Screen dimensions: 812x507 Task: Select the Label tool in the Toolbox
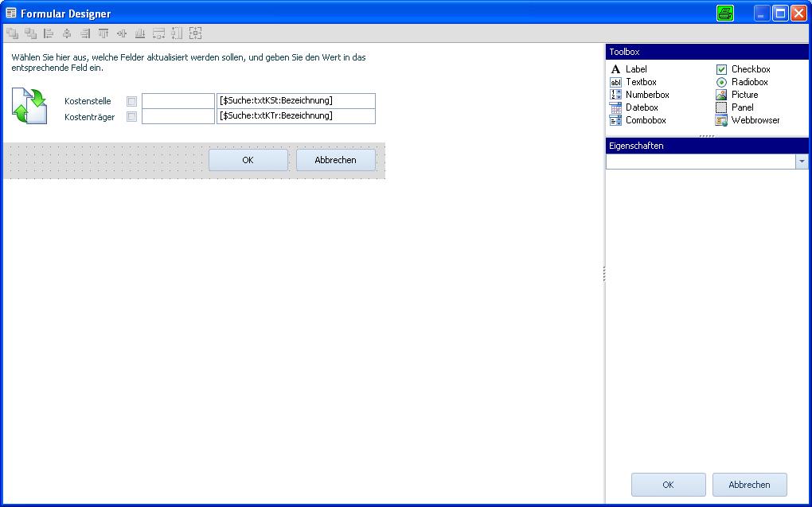click(629, 69)
